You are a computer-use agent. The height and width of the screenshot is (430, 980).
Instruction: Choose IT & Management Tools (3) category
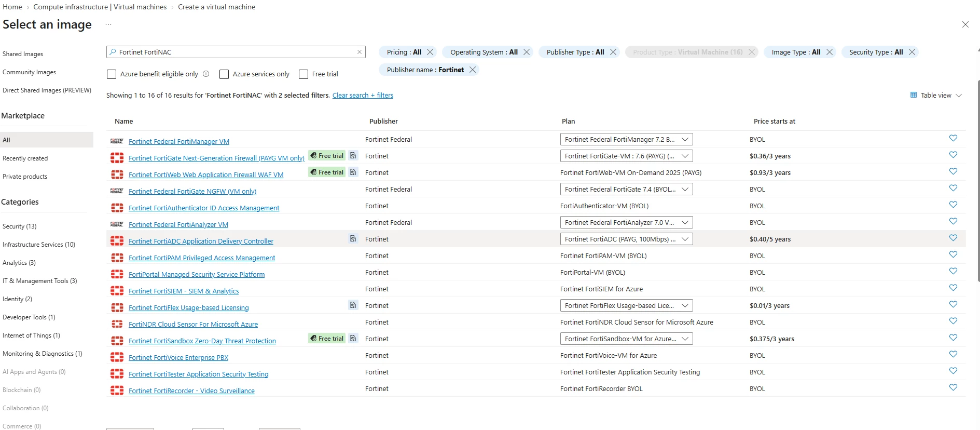[40, 281]
